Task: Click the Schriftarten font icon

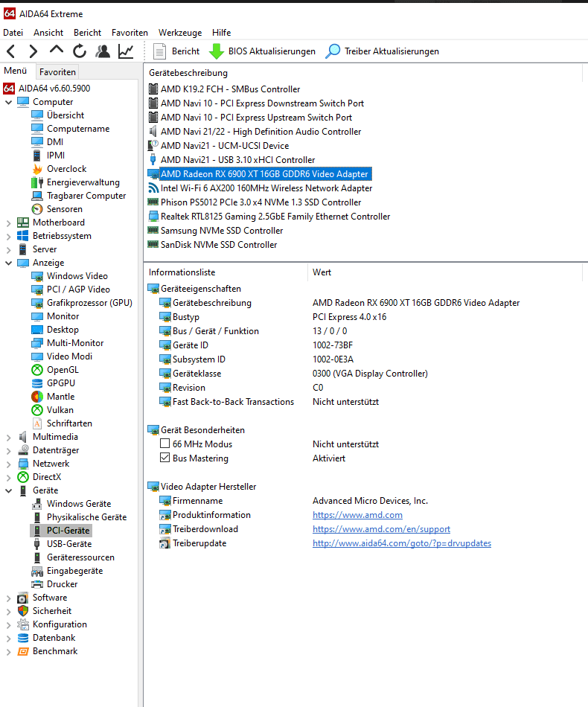Action: pos(37,423)
